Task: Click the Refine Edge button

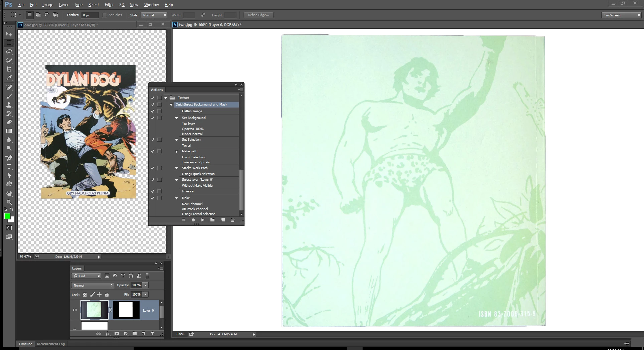Action: pos(258,15)
